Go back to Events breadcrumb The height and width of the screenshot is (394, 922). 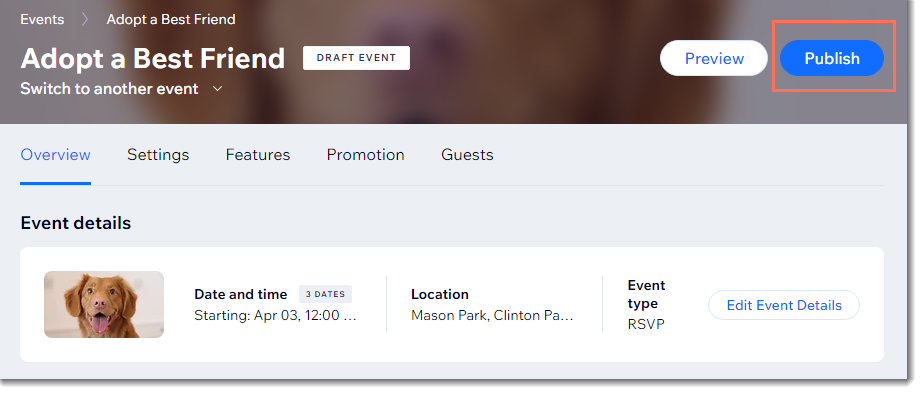click(42, 19)
